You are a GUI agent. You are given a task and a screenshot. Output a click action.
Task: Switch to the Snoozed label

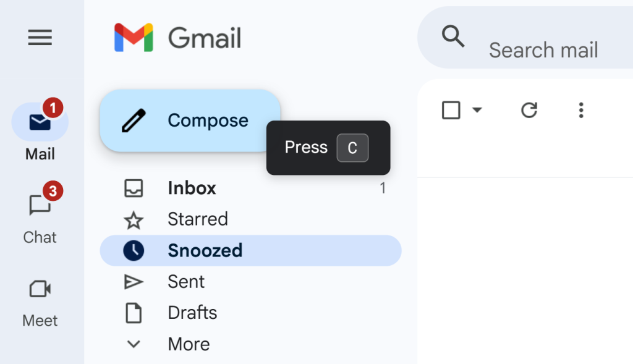204,251
